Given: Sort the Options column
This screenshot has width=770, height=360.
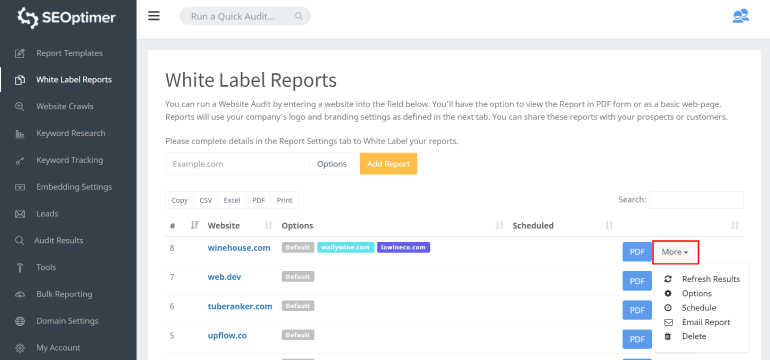Looking at the screenshot, I should [499, 225].
